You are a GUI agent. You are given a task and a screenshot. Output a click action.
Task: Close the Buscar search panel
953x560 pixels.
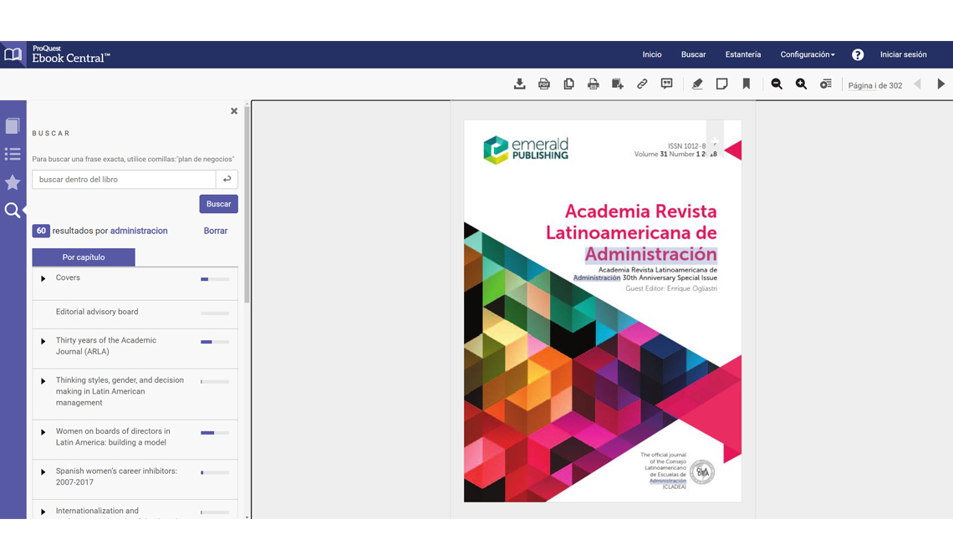[x=234, y=111]
